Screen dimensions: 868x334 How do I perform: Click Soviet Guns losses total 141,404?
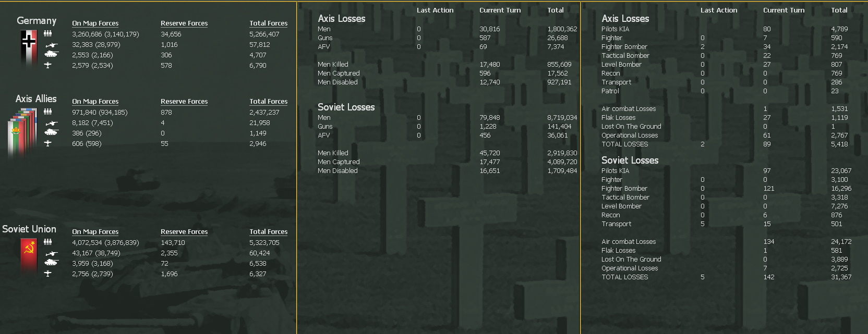point(559,127)
